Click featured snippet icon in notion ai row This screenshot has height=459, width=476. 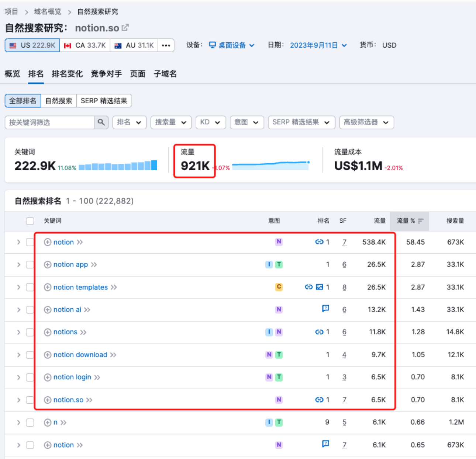click(325, 308)
